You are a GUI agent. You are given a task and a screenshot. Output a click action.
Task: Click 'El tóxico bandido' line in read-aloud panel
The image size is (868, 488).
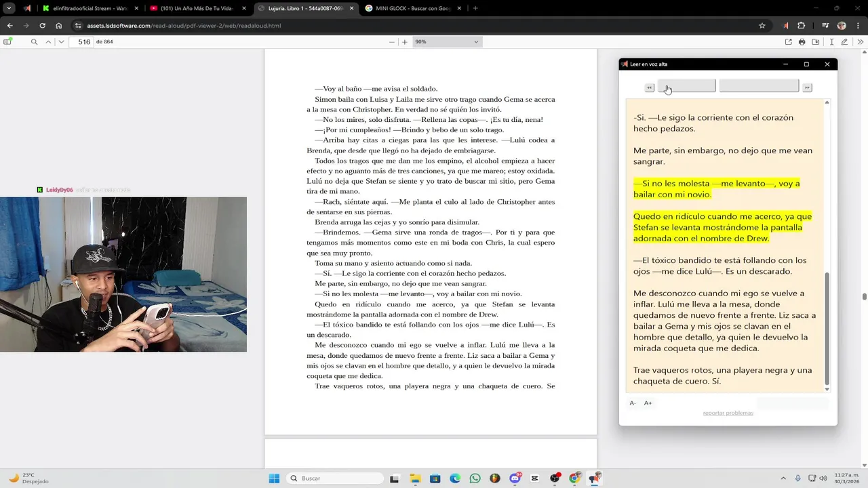point(719,266)
